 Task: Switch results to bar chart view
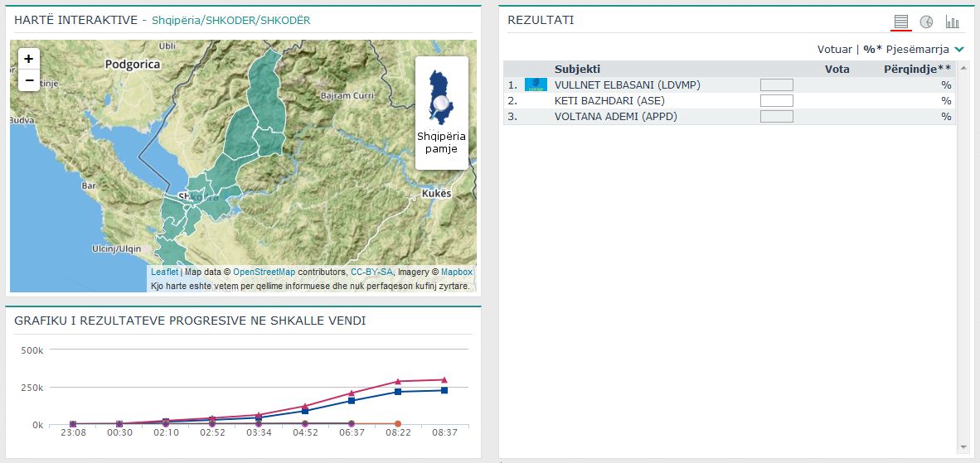pyautogui.click(x=952, y=22)
